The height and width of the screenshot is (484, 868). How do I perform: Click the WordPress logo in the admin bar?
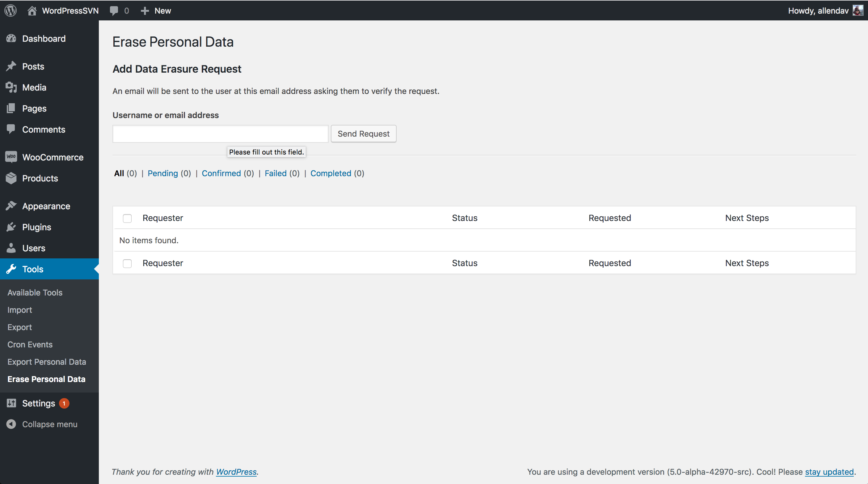[11, 11]
